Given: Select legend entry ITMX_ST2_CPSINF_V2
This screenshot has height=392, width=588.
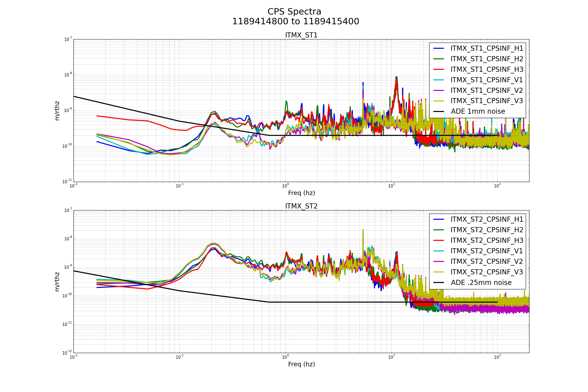Looking at the screenshot, I should pyautogui.click(x=478, y=261).
